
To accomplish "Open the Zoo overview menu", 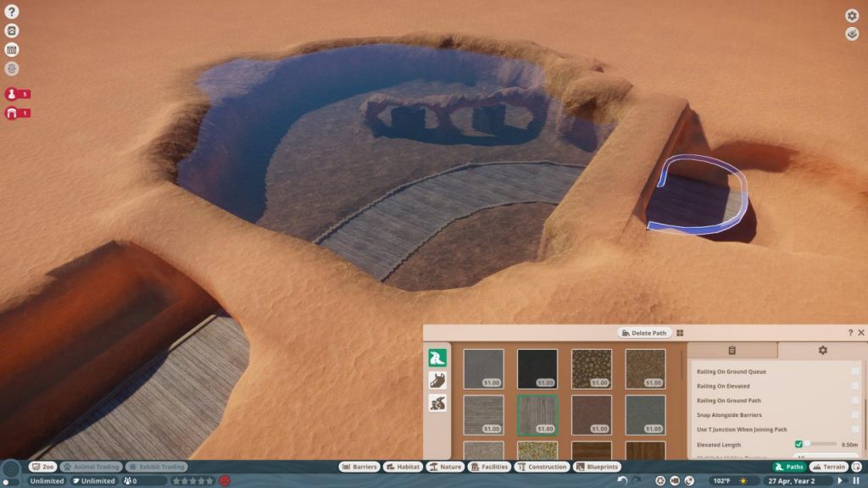I will coord(41,466).
